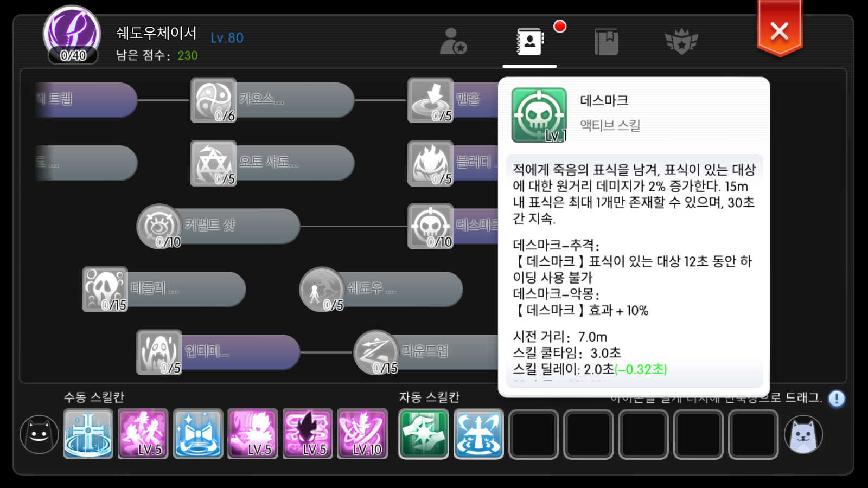Click the blue info exclamation icon
Screen dimensions: 868x488
837,399
